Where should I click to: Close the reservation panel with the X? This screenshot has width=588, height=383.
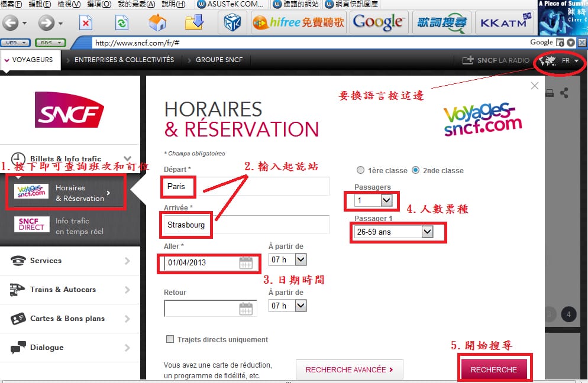(535, 86)
